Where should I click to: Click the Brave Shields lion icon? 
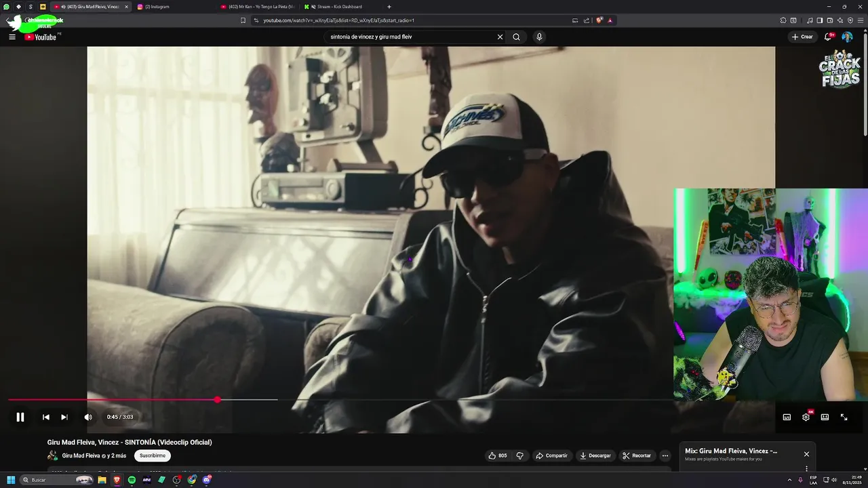click(x=599, y=20)
